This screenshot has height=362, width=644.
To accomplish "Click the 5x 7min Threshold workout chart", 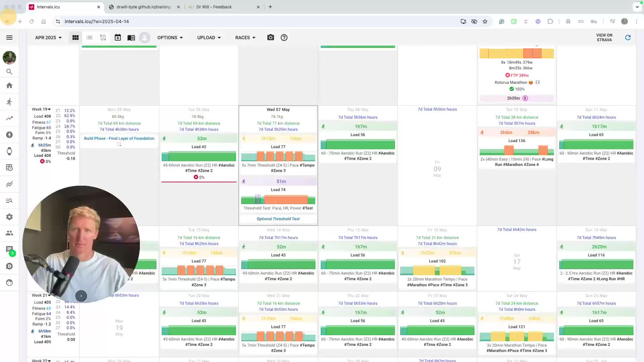I will coord(278,156).
